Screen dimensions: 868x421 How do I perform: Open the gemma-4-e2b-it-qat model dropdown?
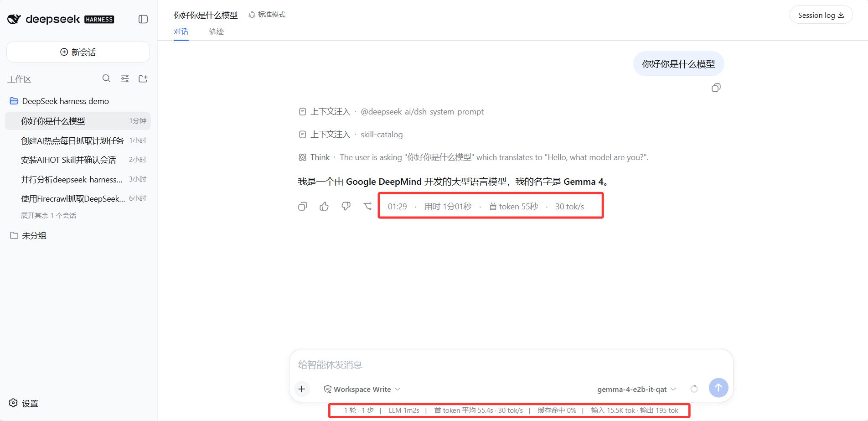point(636,389)
